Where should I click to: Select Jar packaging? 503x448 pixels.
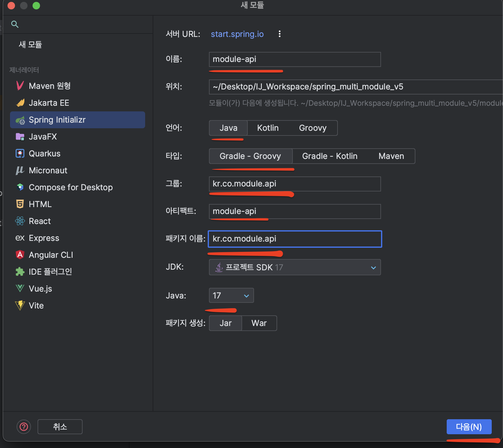click(x=226, y=323)
